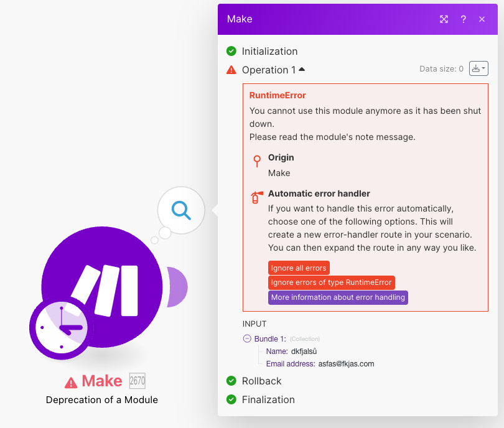
Task: Click the Automatic error handler heading
Action: (319, 193)
